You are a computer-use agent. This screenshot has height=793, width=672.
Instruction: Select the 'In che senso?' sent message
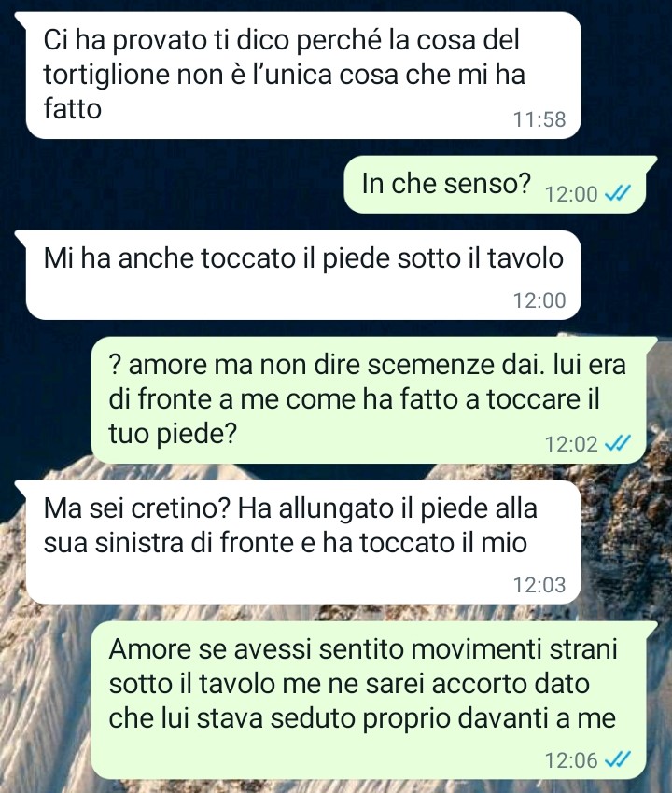[495, 185]
